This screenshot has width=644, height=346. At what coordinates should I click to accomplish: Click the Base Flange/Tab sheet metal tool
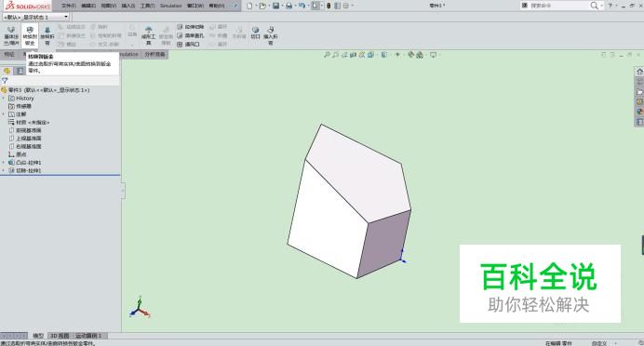pos(11,35)
